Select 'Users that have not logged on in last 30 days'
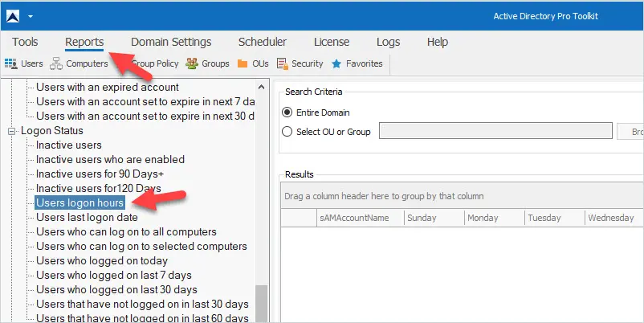 [x=142, y=304]
